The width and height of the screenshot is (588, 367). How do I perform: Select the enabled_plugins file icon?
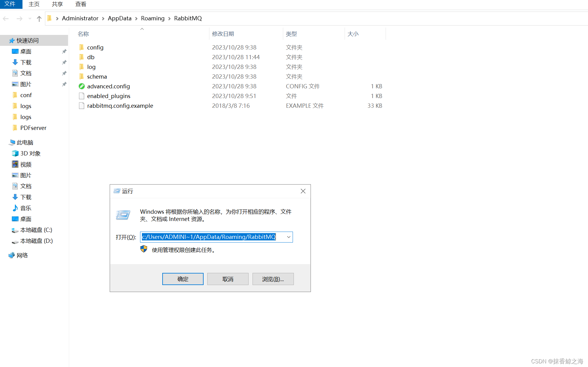(81, 96)
